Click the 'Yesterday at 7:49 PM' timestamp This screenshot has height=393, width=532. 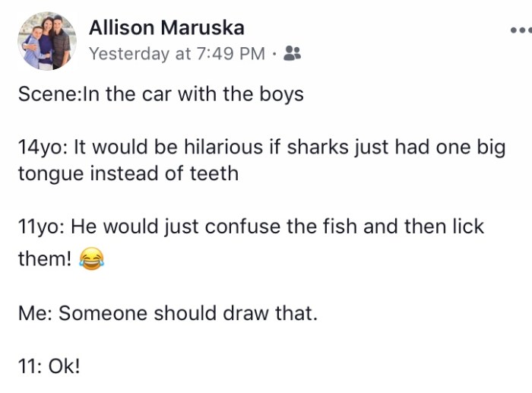tap(177, 54)
